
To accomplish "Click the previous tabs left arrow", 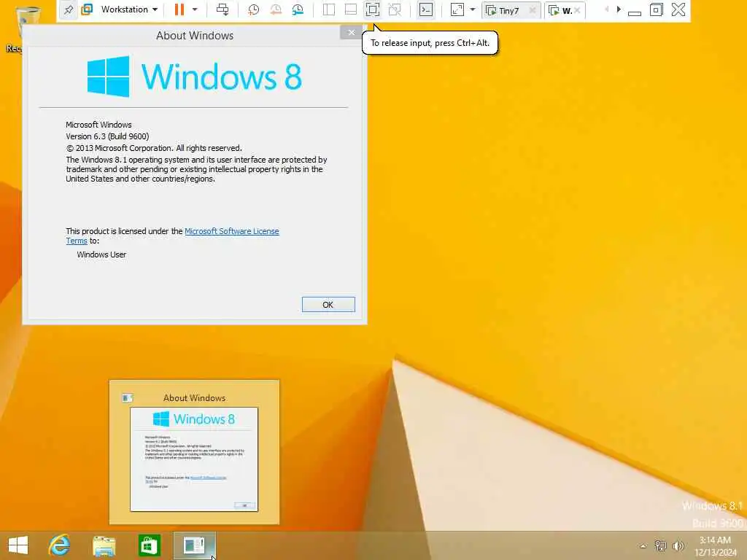I will click(x=606, y=9).
